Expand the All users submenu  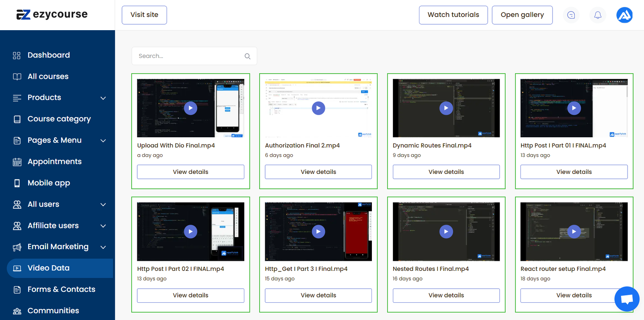click(103, 204)
